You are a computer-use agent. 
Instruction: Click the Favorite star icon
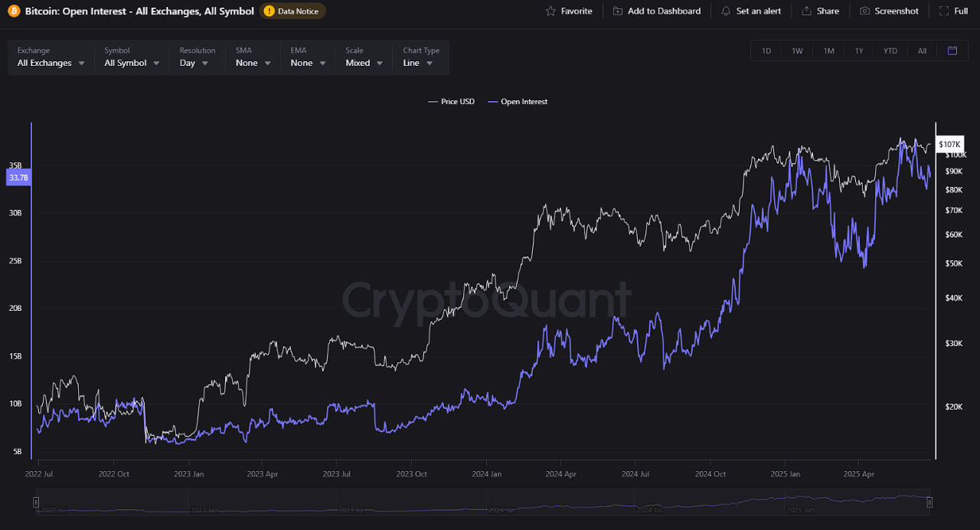[x=550, y=11]
